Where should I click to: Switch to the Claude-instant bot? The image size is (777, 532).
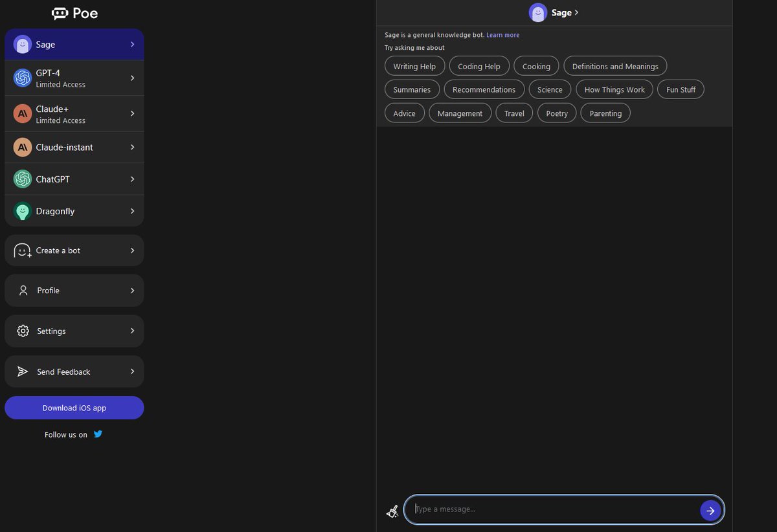74,147
